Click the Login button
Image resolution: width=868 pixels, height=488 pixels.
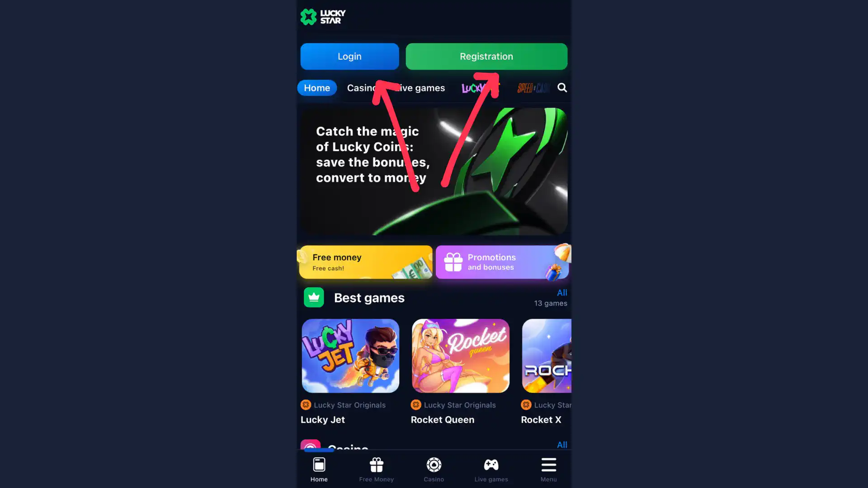(349, 56)
